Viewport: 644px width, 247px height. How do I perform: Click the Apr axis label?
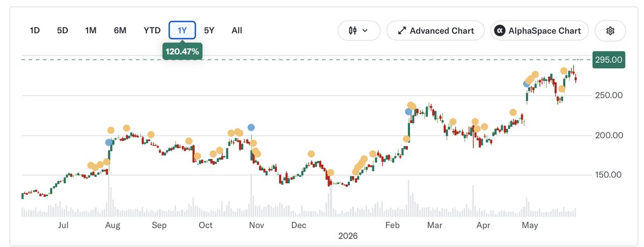[x=484, y=226]
